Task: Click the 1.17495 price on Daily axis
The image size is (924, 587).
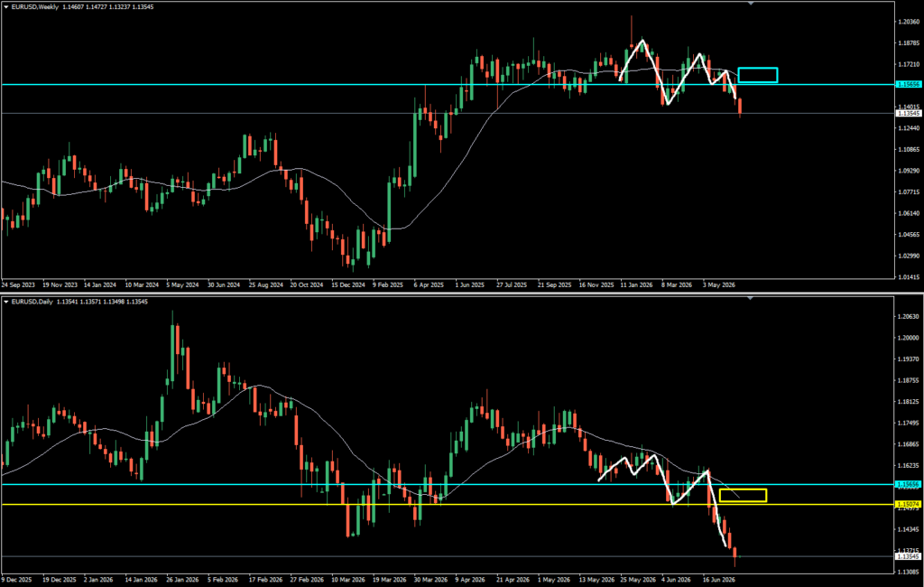Action: click(x=909, y=423)
